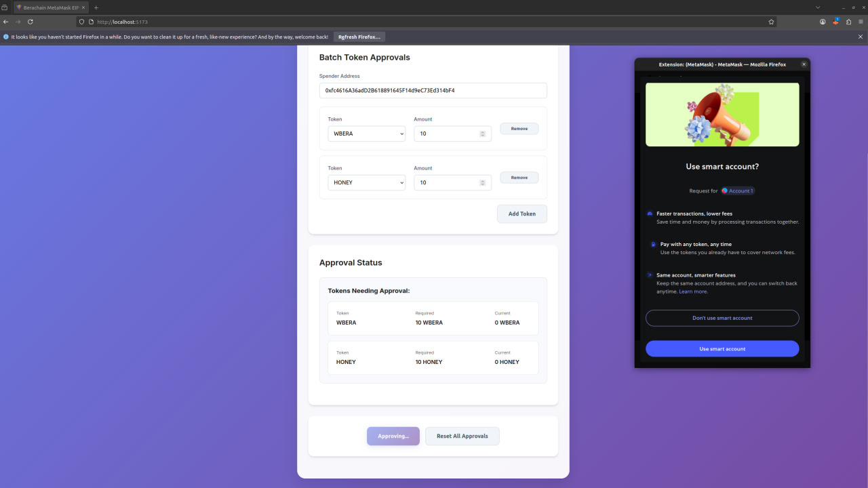The image size is (868, 488).
Task: Remove the HONEY token row
Action: point(519,178)
